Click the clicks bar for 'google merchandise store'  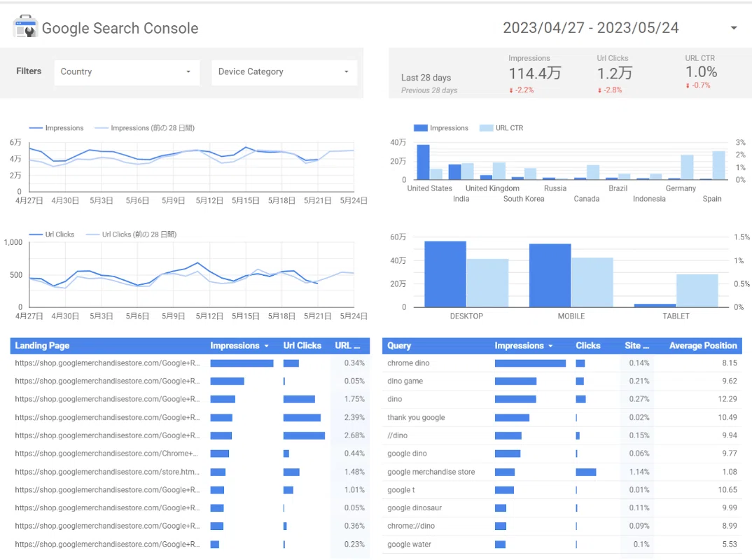pos(586,472)
